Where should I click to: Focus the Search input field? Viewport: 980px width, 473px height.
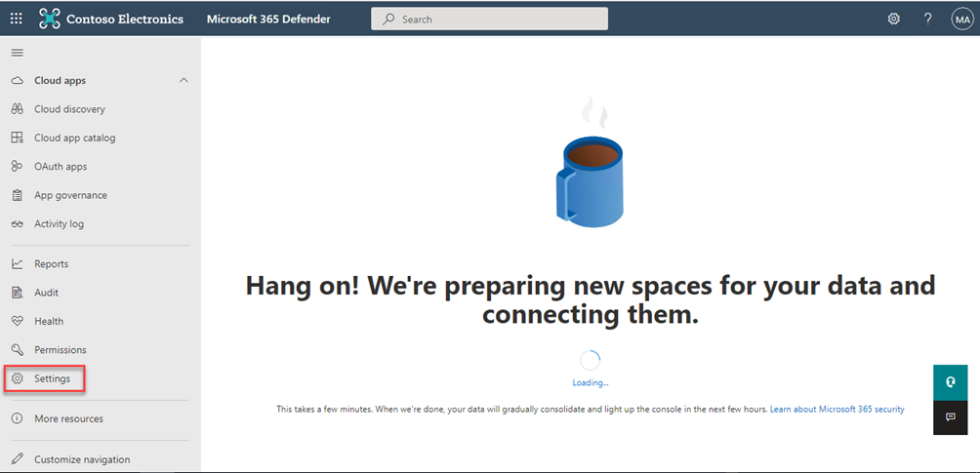[x=489, y=19]
